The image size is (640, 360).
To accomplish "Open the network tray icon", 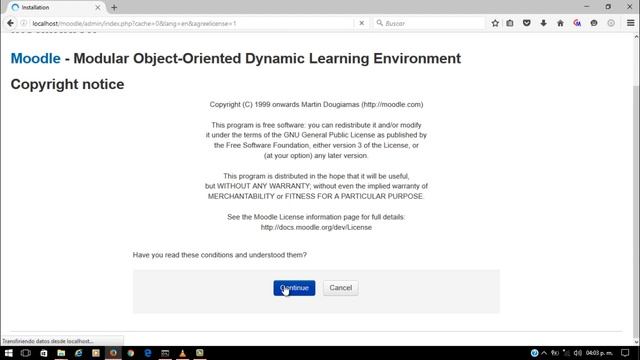I will (x=566, y=353).
